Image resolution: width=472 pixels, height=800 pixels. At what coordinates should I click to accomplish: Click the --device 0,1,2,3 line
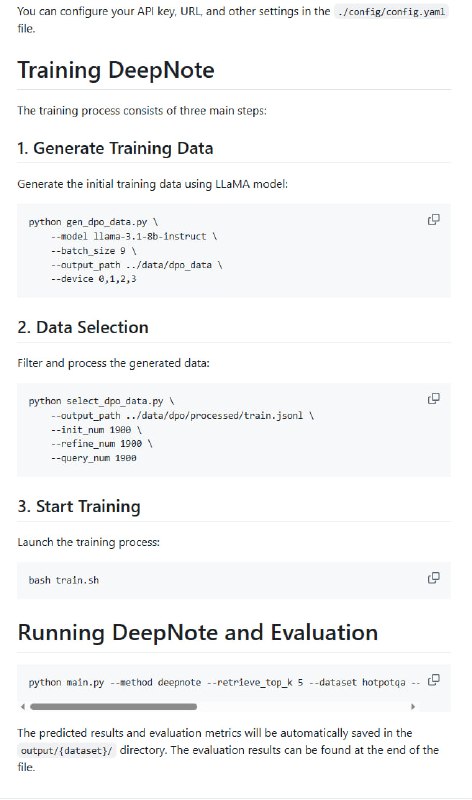[93, 279]
